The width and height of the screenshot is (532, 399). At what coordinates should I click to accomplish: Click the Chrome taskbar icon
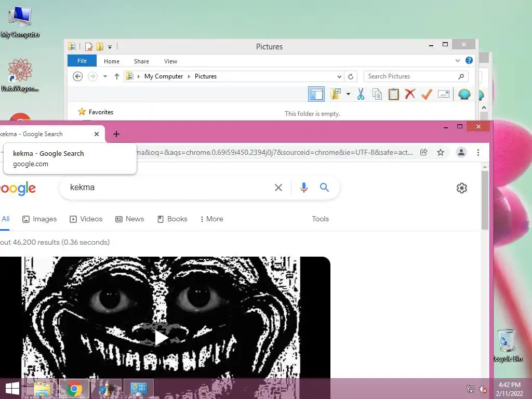point(74,389)
